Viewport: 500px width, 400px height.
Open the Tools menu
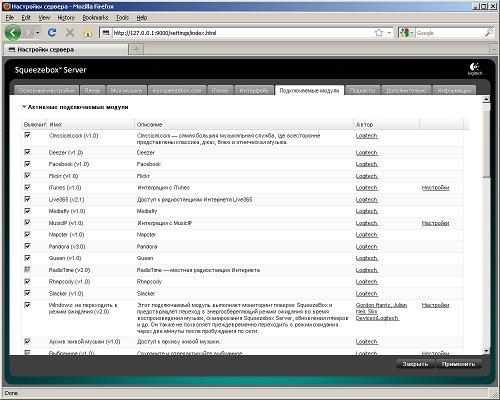click(x=122, y=18)
